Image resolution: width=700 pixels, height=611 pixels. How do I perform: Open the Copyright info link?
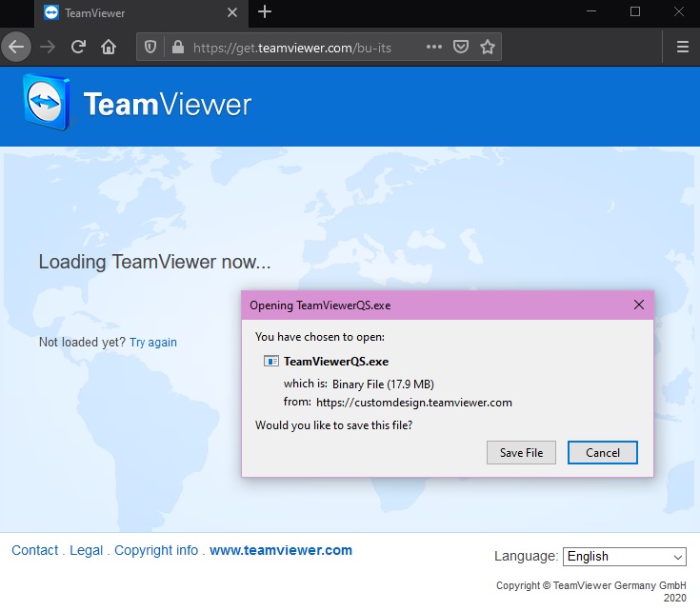pyautogui.click(x=156, y=550)
